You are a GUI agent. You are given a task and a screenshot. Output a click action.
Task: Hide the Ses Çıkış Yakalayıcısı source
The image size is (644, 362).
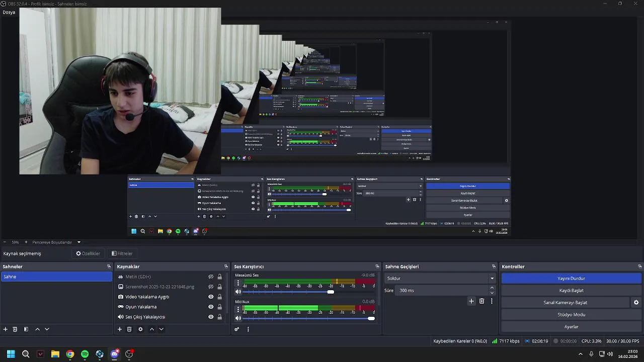211,317
